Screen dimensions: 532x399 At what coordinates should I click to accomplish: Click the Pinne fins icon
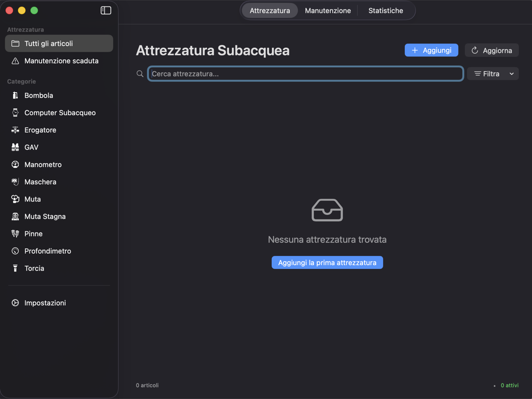pyautogui.click(x=15, y=234)
